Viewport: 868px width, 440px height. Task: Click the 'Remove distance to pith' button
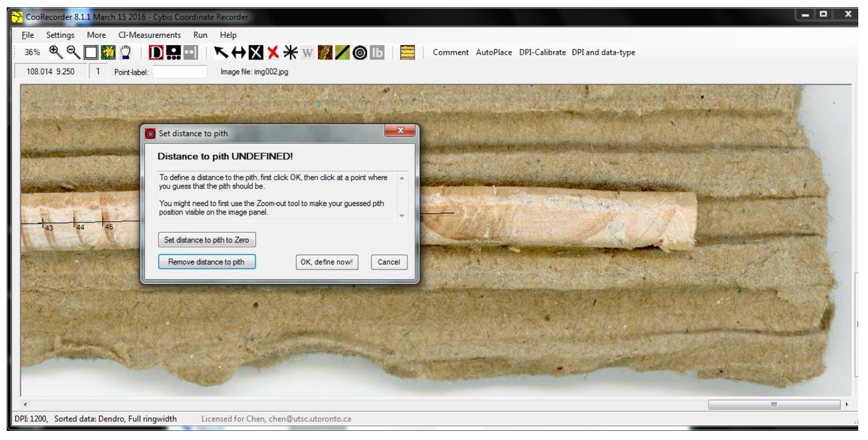pos(207,262)
